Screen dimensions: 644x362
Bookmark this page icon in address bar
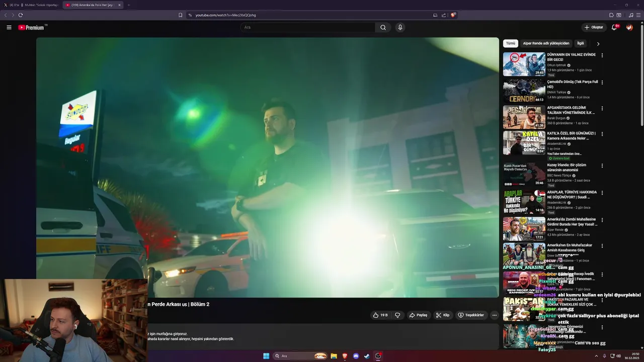click(180, 15)
